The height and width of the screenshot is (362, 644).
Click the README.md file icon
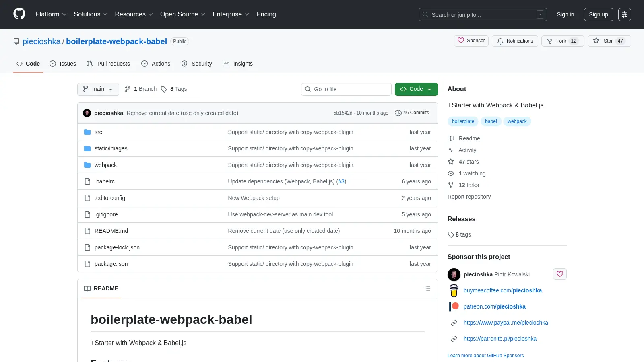[x=87, y=231]
